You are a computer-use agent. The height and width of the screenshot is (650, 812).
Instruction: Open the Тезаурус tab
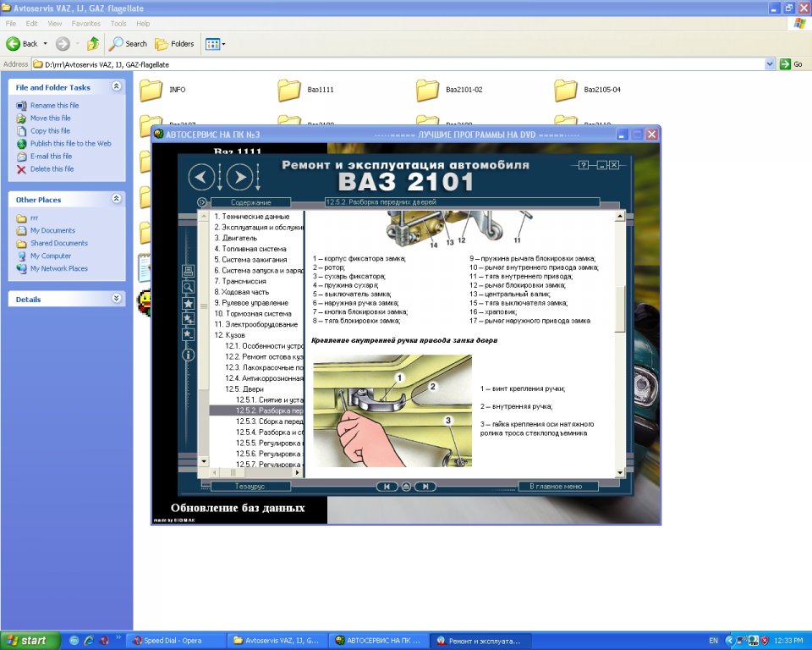pos(250,486)
